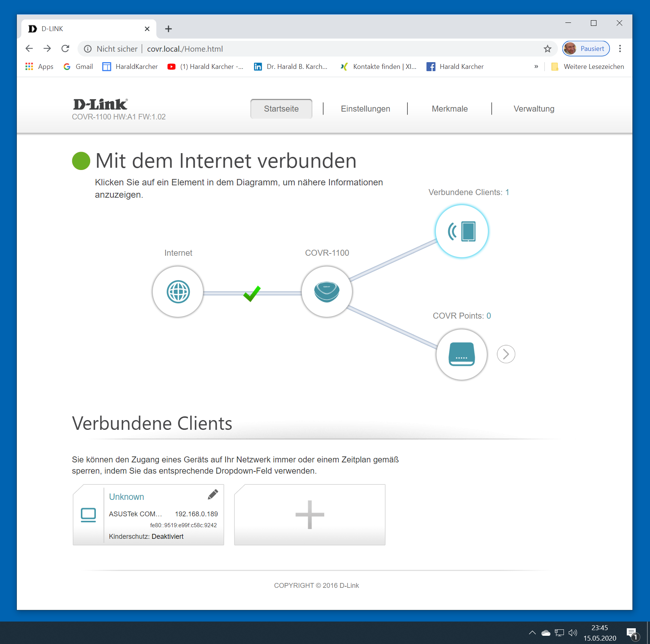Open the connected clients device icon

click(462, 231)
